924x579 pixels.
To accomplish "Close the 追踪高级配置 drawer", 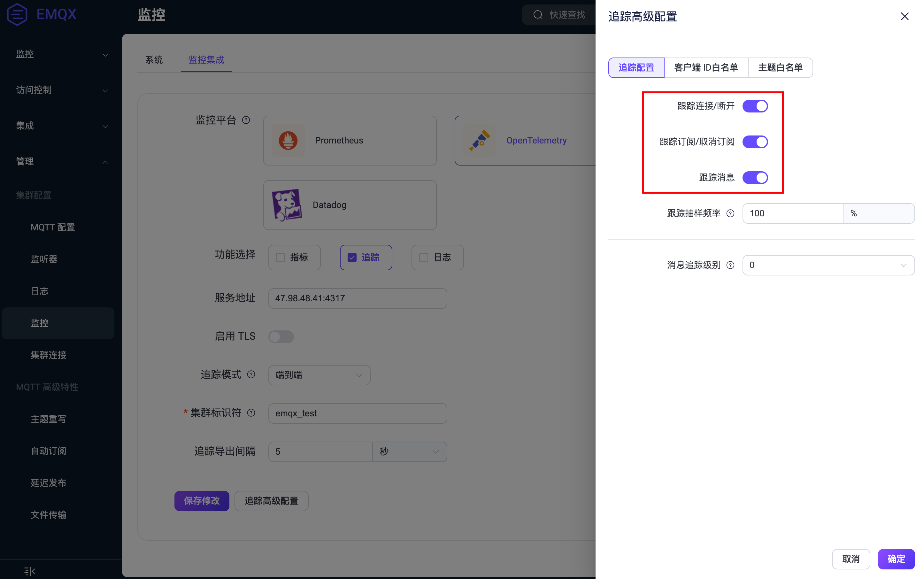I will click(905, 17).
